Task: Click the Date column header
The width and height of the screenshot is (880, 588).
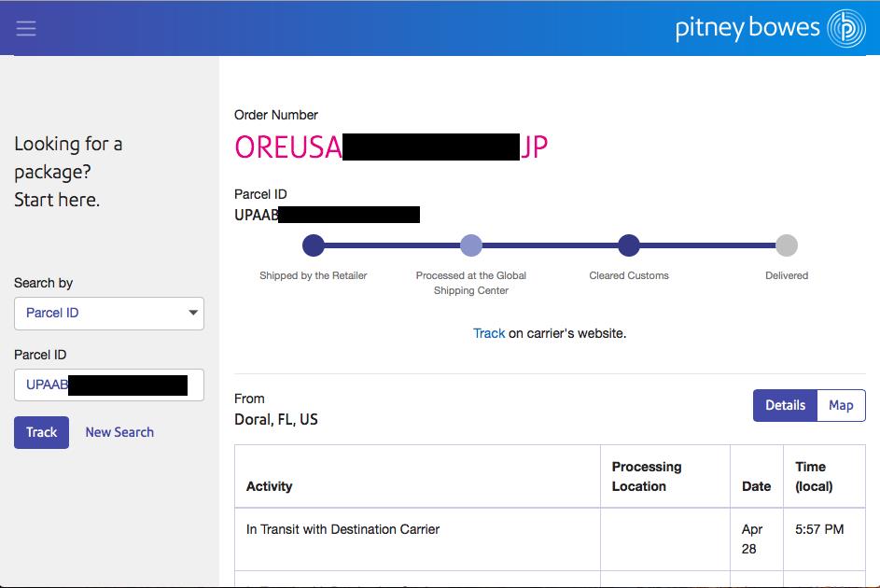Action: [756, 486]
